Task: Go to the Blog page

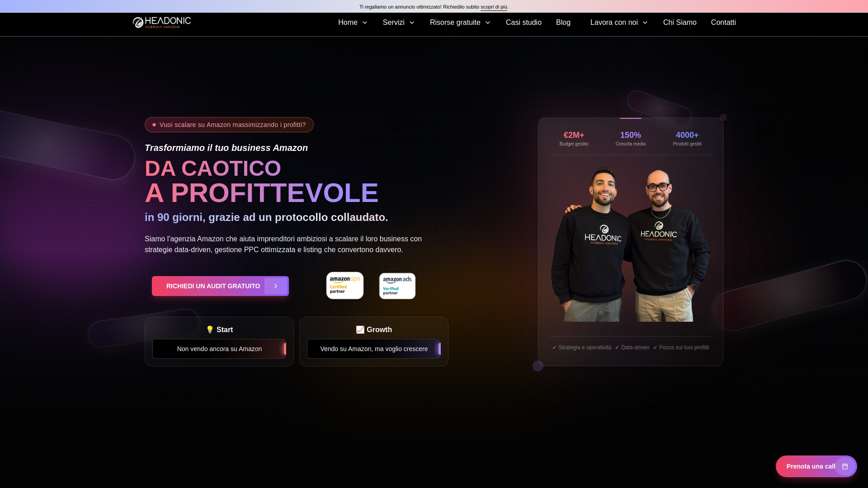Action: (563, 23)
